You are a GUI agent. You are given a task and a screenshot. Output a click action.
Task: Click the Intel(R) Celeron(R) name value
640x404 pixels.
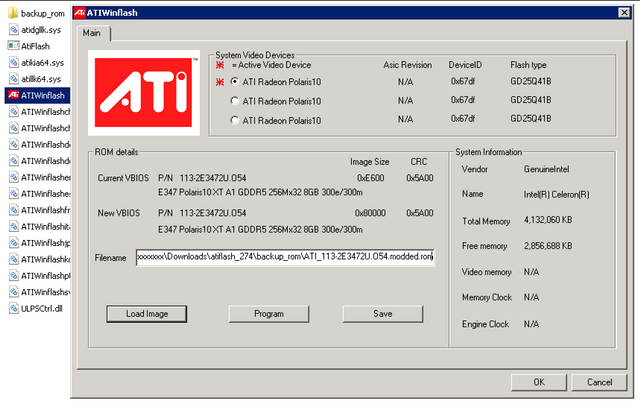[556, 195]
